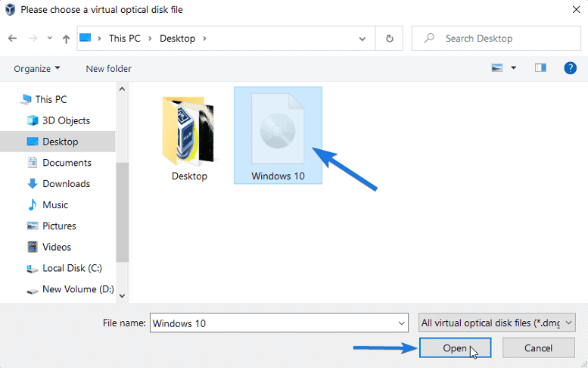
Task: Open more view options dropdown
Action: tap(513, 68)
